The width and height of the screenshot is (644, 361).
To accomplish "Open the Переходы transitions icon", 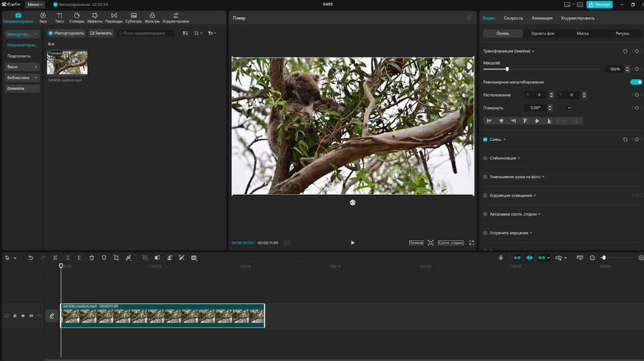I will [x=114, y=18].
